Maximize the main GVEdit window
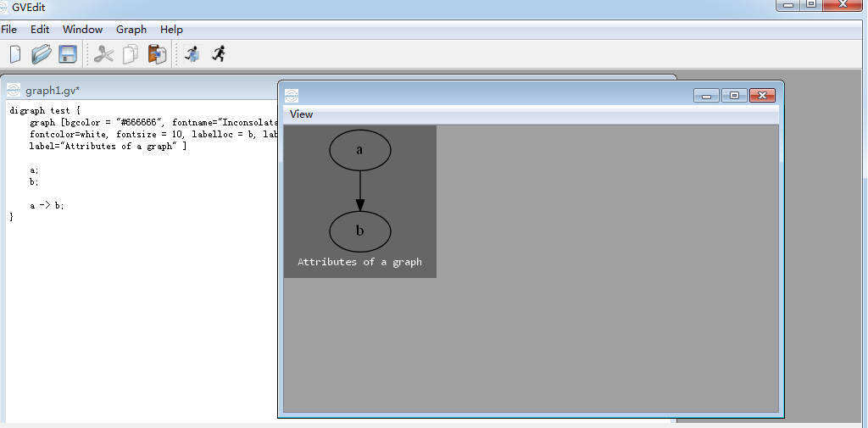Image resolution: width=868 pixels, height=428 pixels. click(811, 4)
